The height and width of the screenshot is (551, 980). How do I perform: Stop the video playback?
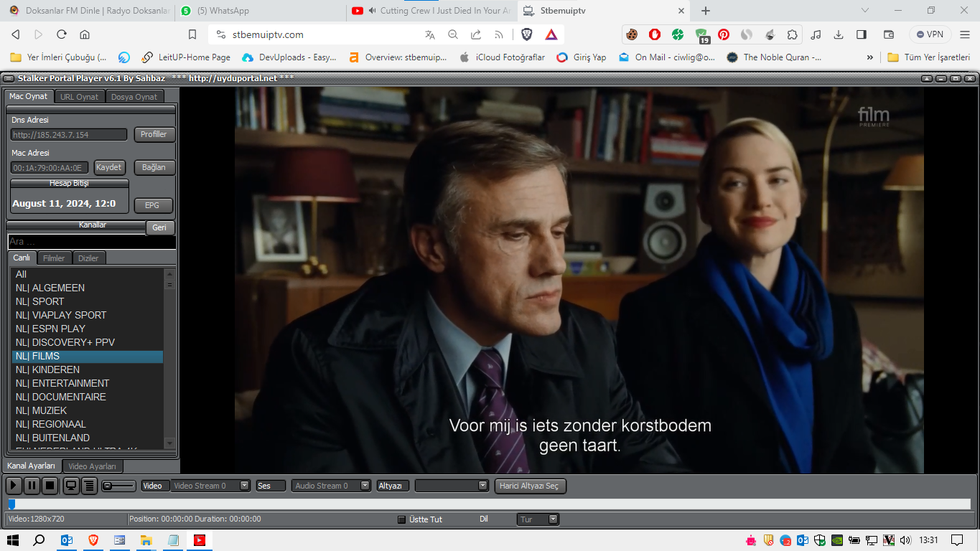50,486
